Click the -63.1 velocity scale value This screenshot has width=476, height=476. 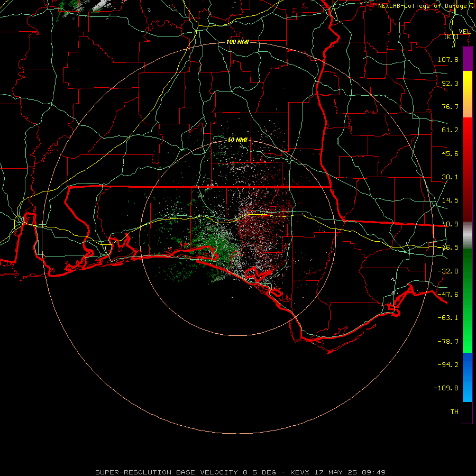point(448,318)
